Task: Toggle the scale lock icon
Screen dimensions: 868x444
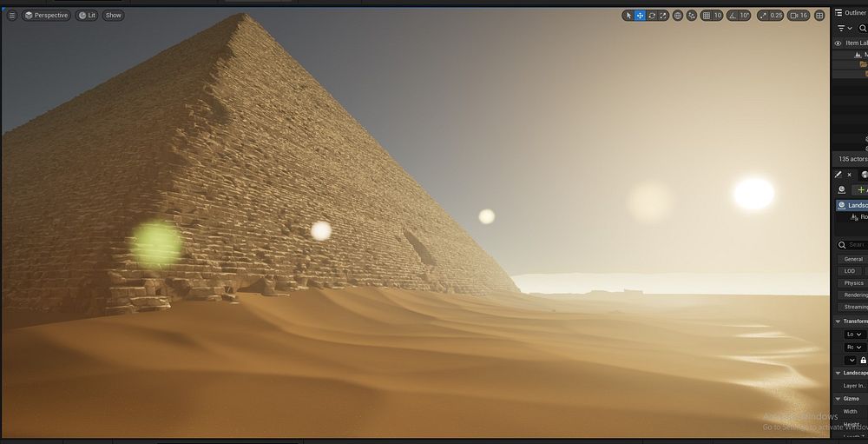Action: [863, 361]
